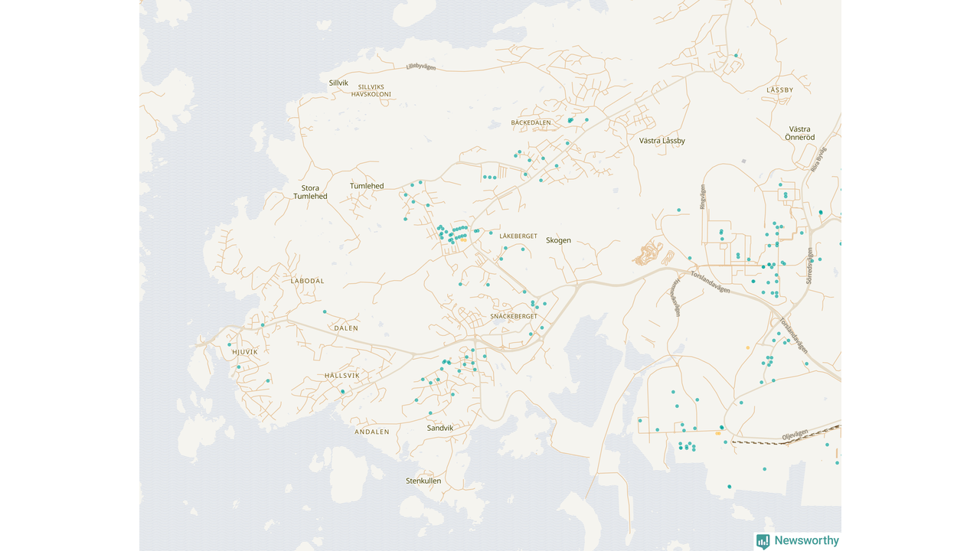Click the teal dot directly above Sandvik label
Screen dimensions: 980x551
tap(430, 413)
